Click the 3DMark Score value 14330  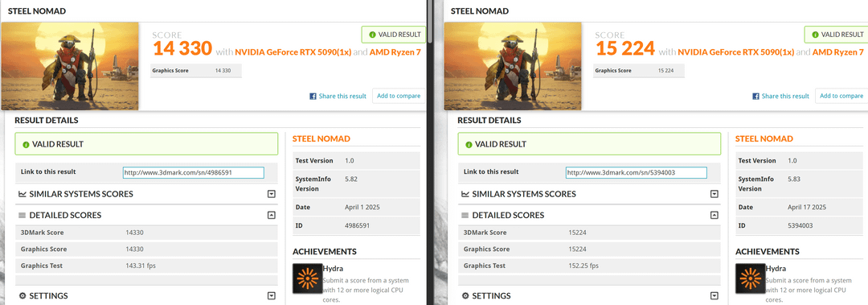[134, 233]
